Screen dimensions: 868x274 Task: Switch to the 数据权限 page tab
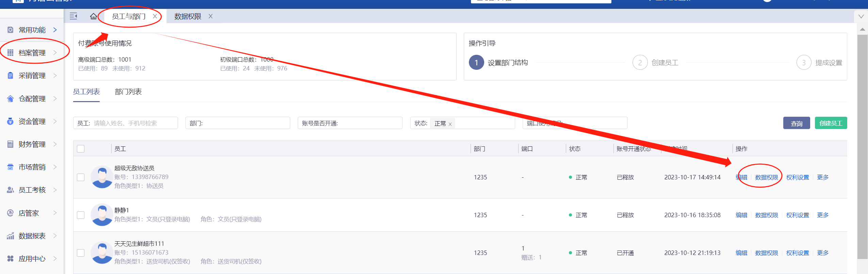tap(188, 16)
